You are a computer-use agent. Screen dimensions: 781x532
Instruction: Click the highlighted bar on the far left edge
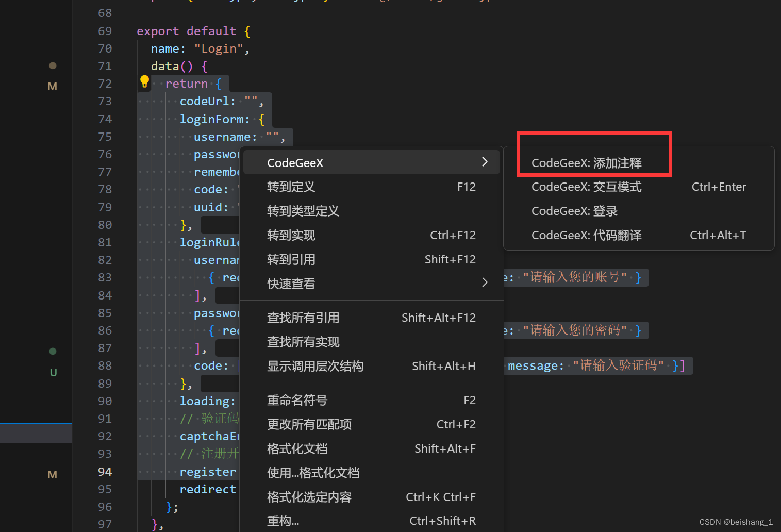(36, 433)
